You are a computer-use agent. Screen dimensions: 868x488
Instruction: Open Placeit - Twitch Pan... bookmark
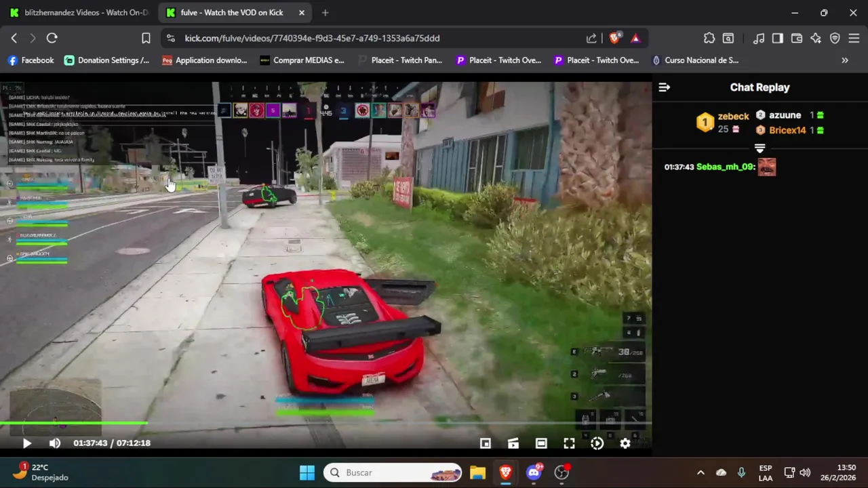coord(399,60)
